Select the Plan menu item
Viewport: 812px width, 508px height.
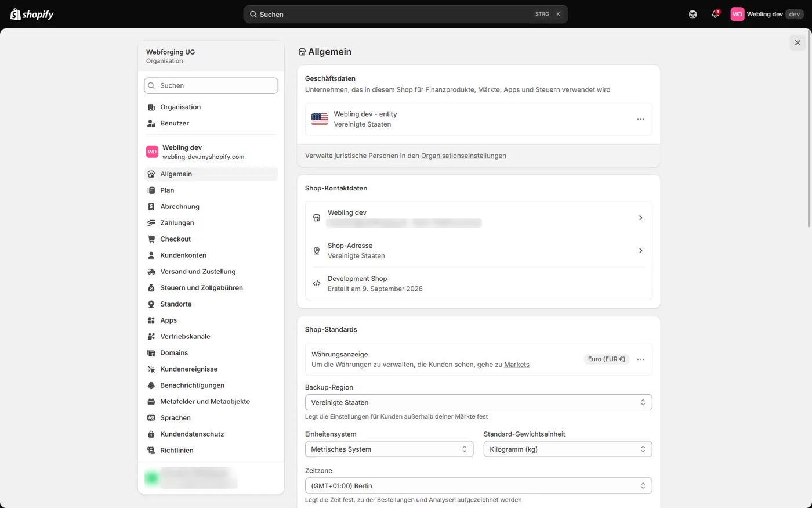coord(211,190)
